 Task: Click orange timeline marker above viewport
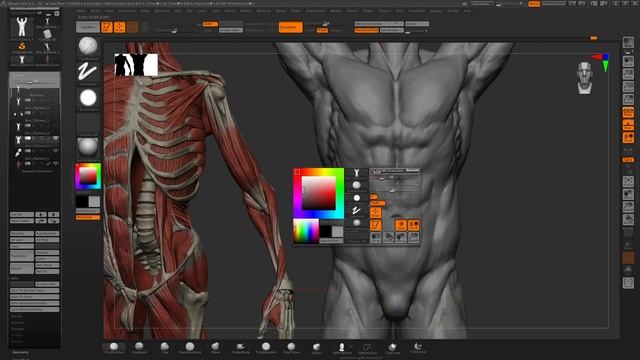[x=593, y=38]
